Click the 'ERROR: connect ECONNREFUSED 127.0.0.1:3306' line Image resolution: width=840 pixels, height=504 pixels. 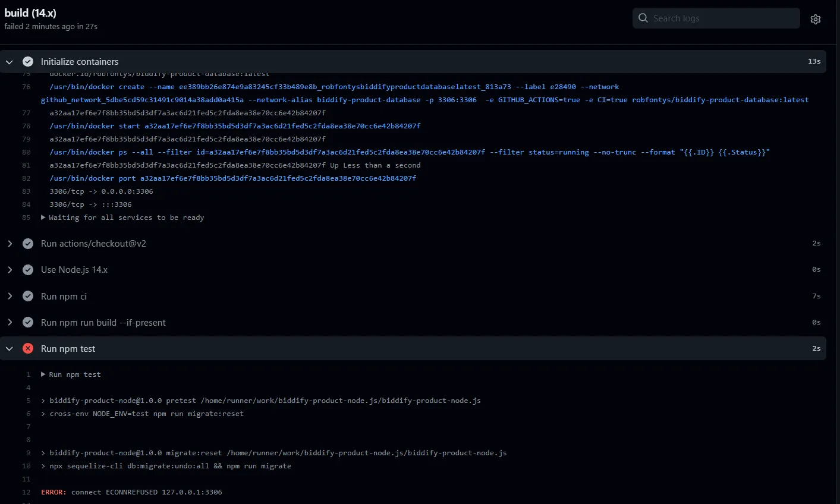pyautogui.click(x=131, y=492)
